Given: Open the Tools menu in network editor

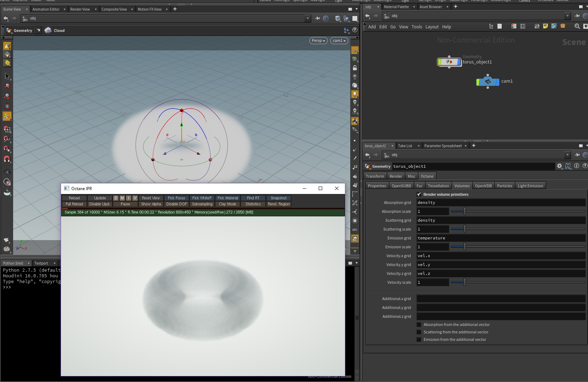Looking at the screenshot, I should click(417, 27).
